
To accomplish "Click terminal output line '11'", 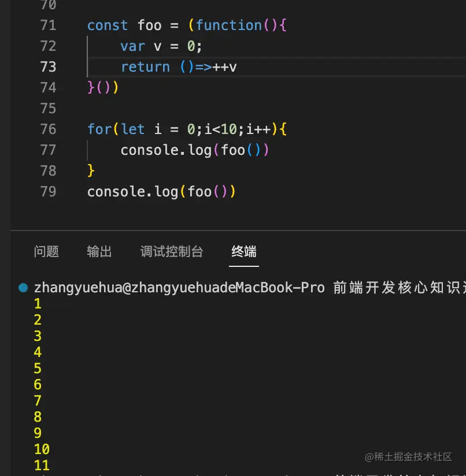I will coord(42,465).
